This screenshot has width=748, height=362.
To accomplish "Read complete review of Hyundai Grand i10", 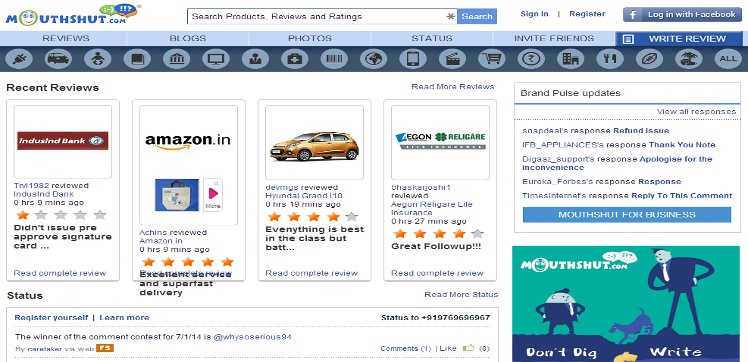I will tap(312, 273).
